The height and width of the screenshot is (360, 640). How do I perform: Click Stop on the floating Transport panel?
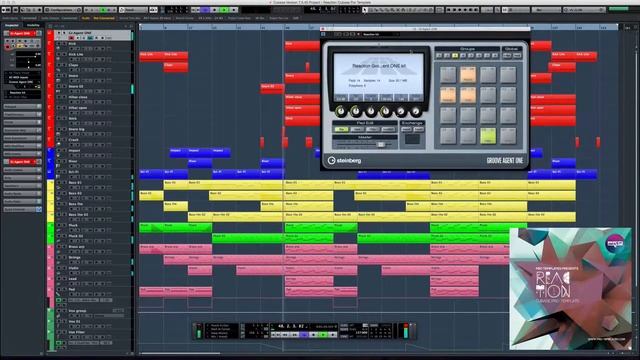point(313,335)
